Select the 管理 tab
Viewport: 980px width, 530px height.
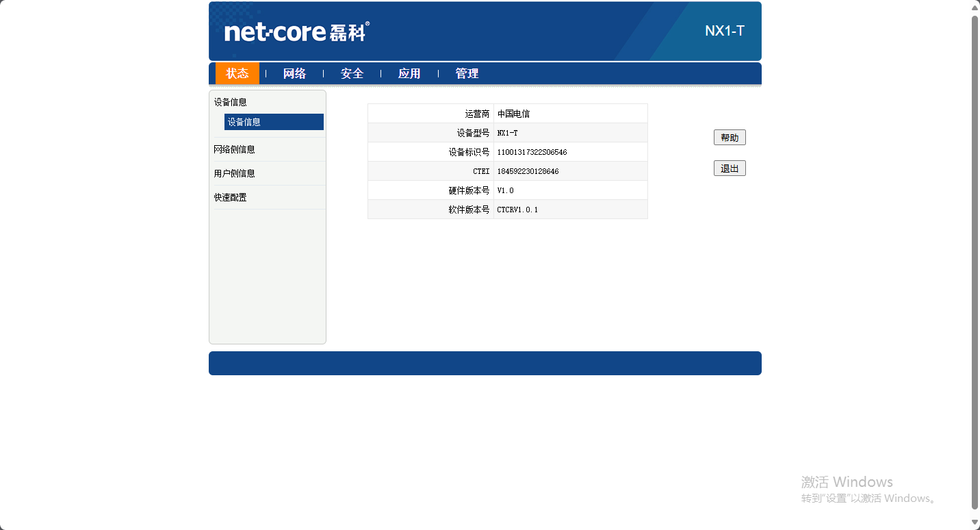[x=467, y=73]
